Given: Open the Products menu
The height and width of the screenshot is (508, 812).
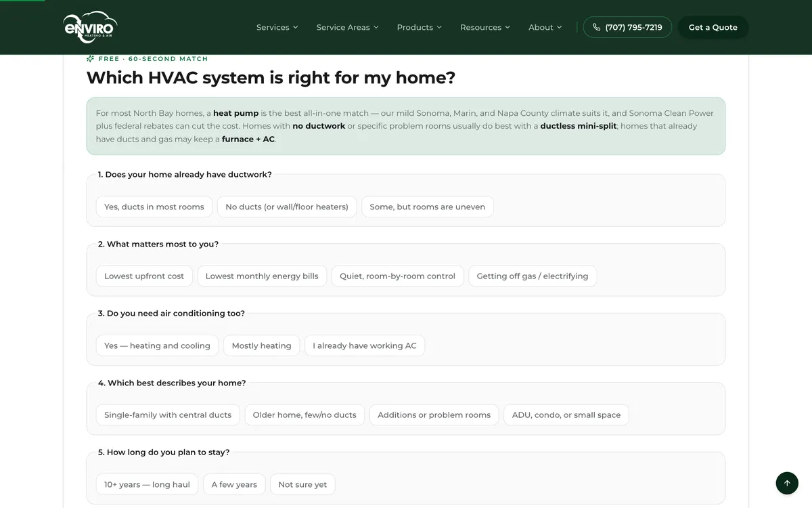Looking at the screenshot, I should tap(419, 27).
